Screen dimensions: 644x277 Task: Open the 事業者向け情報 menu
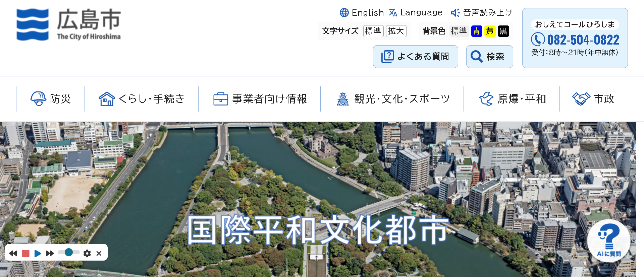click(x=260, y=99)
